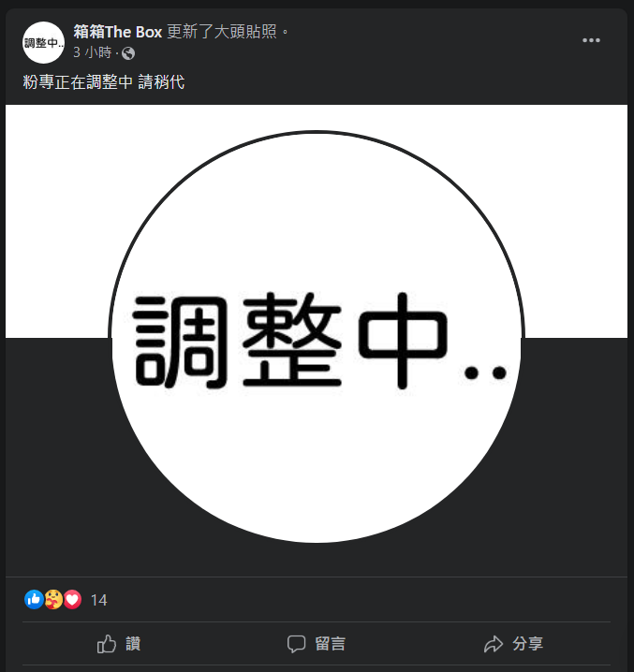634x672 pixels.
Task: Click the thumbs-up outline icon beside 讚
Action: 107,644
